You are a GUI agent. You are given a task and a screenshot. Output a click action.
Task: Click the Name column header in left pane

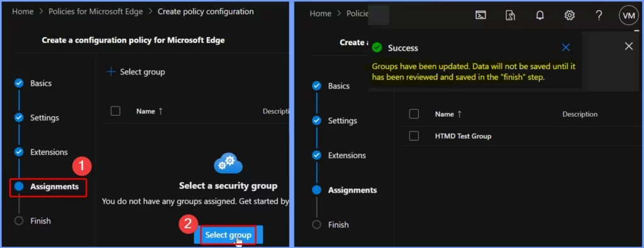click(145, 111)
